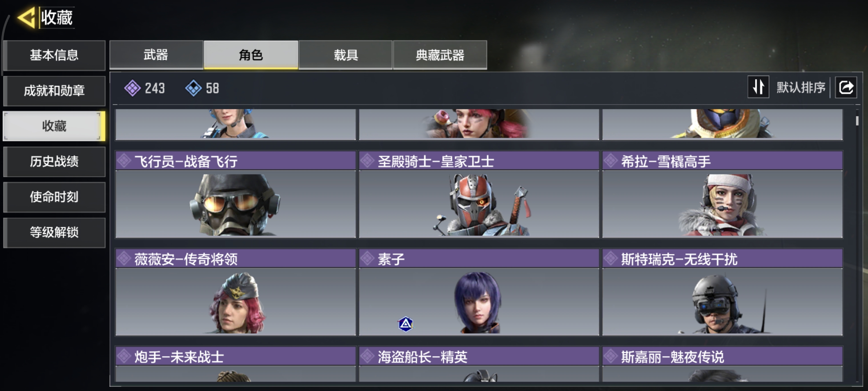Image resolution: width=868 pixels, height=391 pixels.
Task: Open 等级解锁 in sidebar
Action: 54,232
